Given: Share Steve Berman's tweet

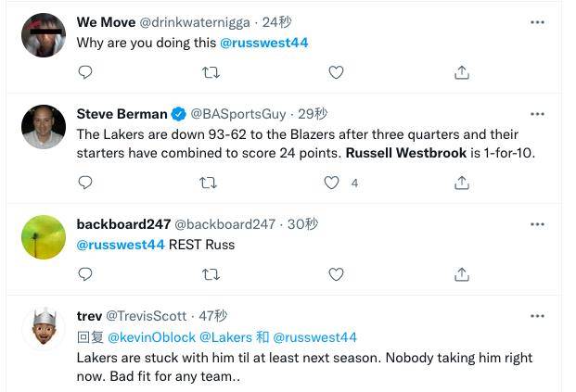Looking at the screenshot, I should (x=462, y=183).
